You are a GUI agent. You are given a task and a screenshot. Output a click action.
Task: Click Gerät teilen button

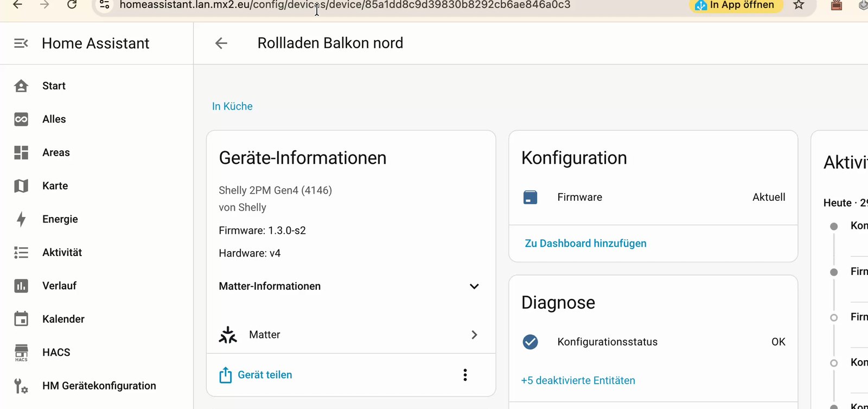tap(256, 375)
